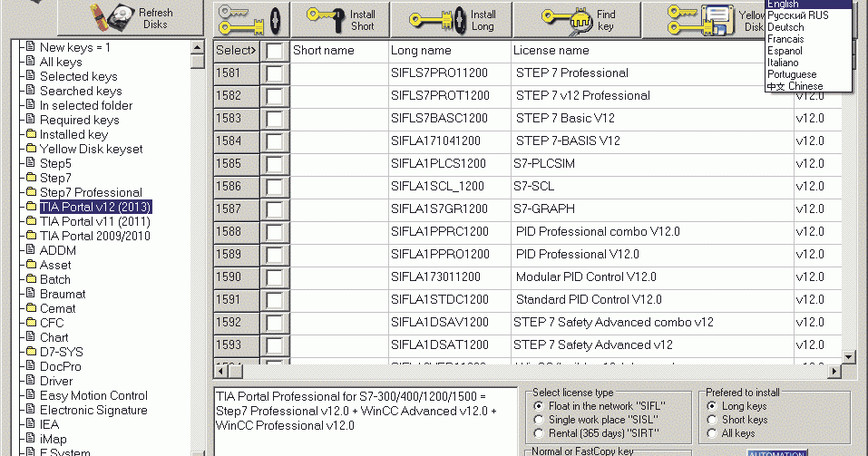Check the box for row 1581

pos(275,73)
